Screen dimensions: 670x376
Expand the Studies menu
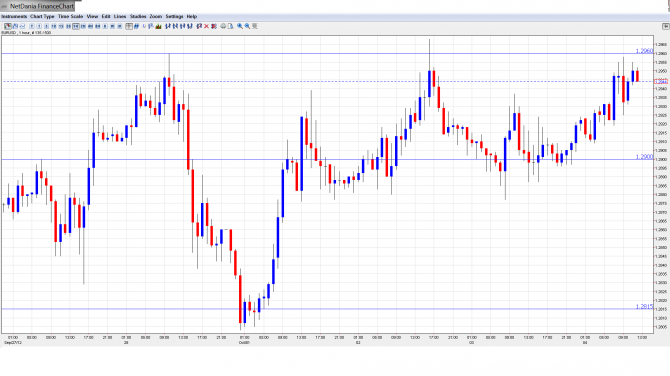pyautogui.click(x=138, y=16)
